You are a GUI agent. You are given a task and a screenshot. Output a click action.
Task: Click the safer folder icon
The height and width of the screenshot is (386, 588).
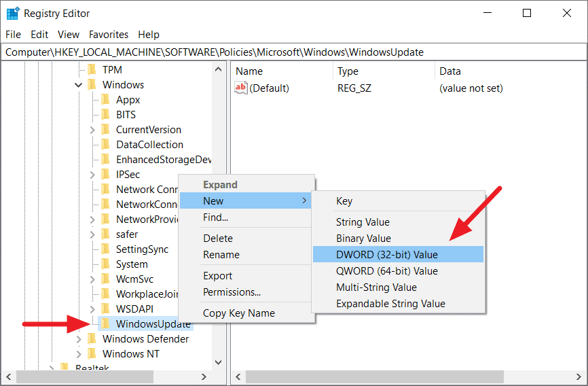coord(105,234)
